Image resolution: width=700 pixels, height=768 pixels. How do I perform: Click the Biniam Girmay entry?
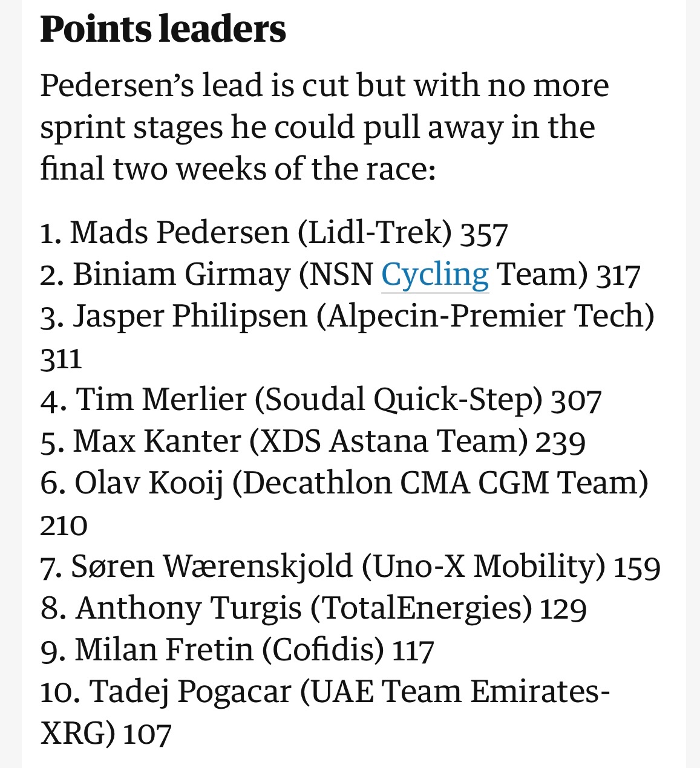(x=340, y=275)
